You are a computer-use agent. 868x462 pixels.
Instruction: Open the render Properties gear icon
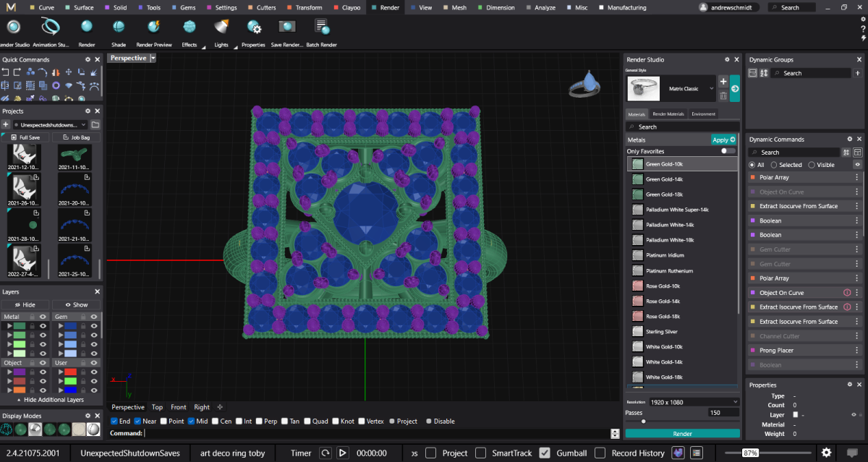(x=253, y=27)
